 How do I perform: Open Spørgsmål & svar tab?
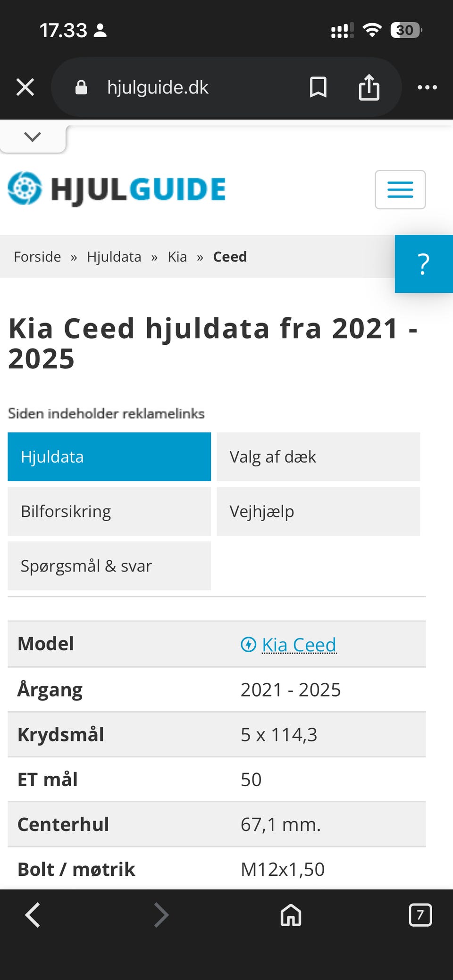pos(109,566)
